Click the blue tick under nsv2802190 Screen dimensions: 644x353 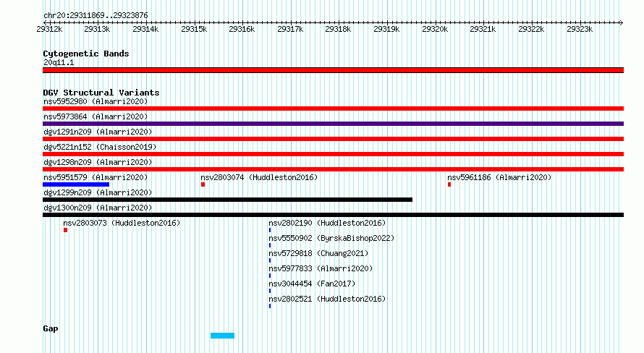click(270, 230)
